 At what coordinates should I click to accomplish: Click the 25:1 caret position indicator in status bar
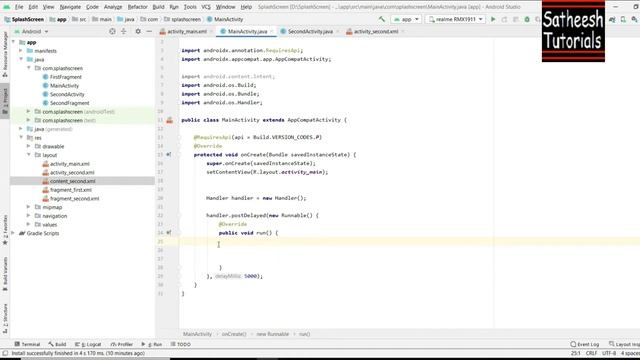[x=575, y=353]
